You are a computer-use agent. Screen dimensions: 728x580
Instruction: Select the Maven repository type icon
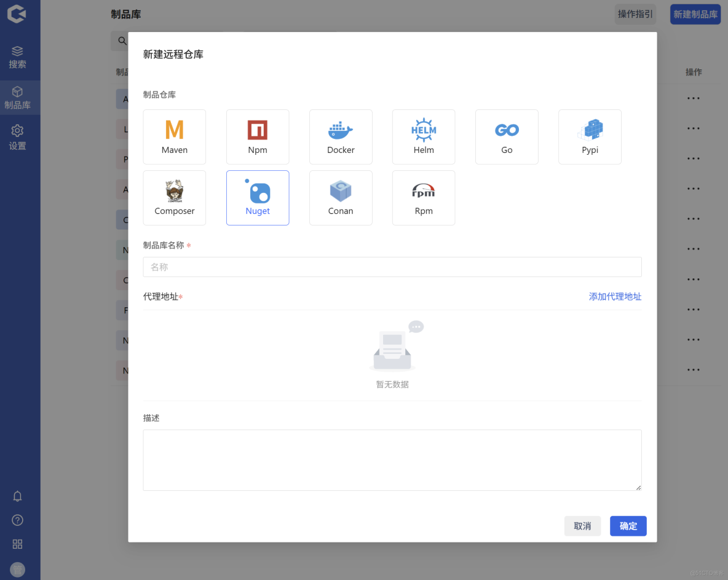pos(174,136)
